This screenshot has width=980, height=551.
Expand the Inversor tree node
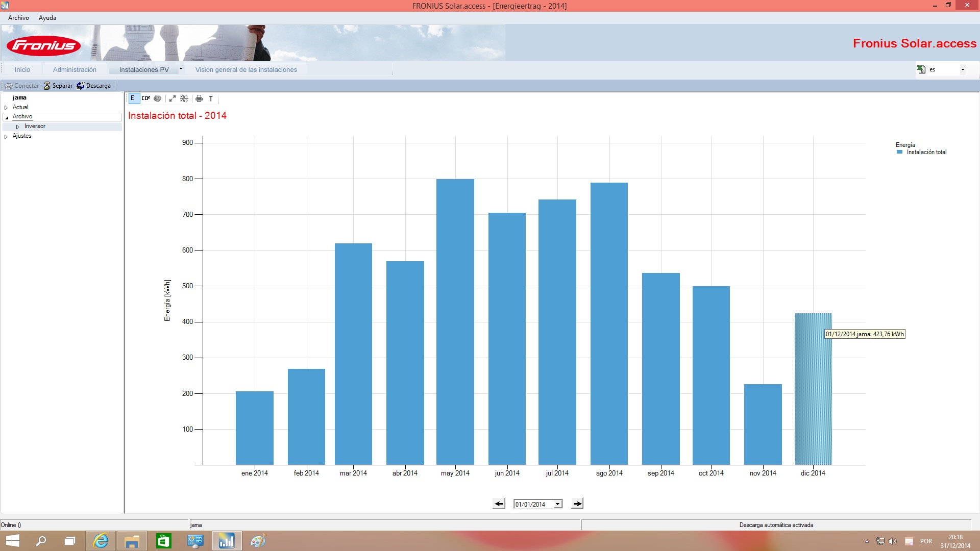pyautogui.click(x=18, y=127)
